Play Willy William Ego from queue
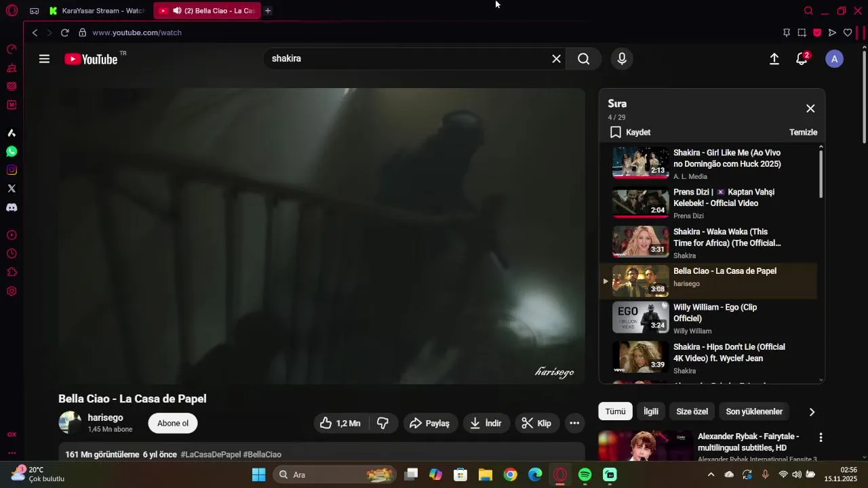The width and height of the screenshot is (868, 488). coord(708,318)
